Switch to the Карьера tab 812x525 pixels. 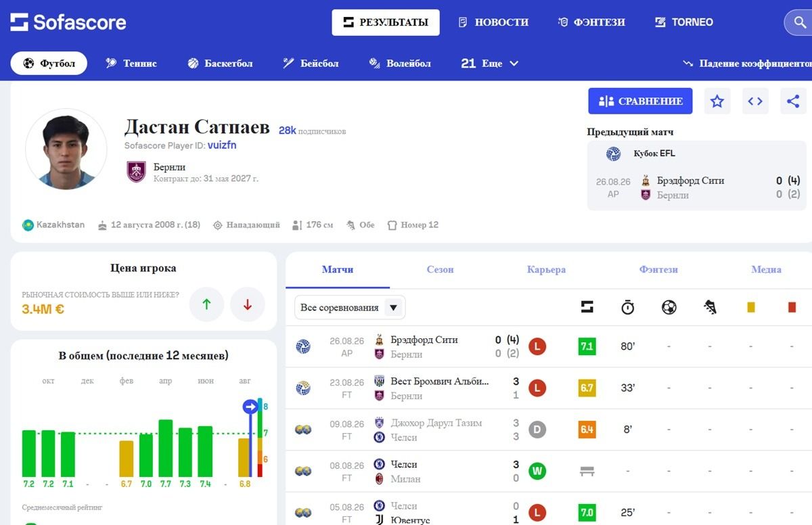[546, 269]
